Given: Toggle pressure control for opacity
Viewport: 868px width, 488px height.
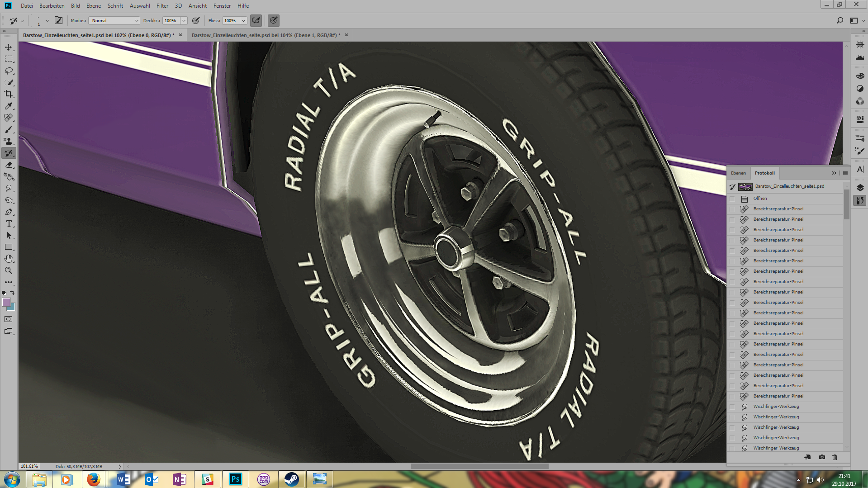Looking at the screenshot, I should point(196,20).
